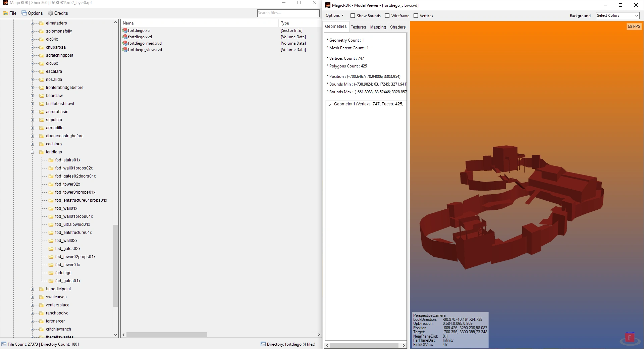The height and width of the screenshot is (349, 644).
Task: Click the fod_wall01x folder icon
Action: (51, 208)
